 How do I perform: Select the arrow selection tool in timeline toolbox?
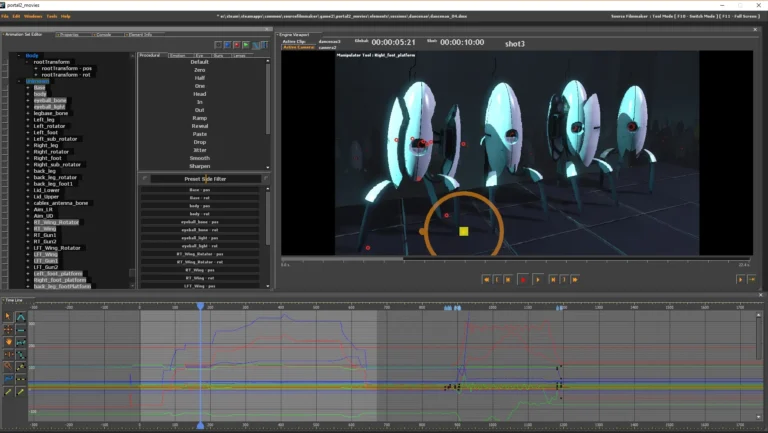click(8, 316)
